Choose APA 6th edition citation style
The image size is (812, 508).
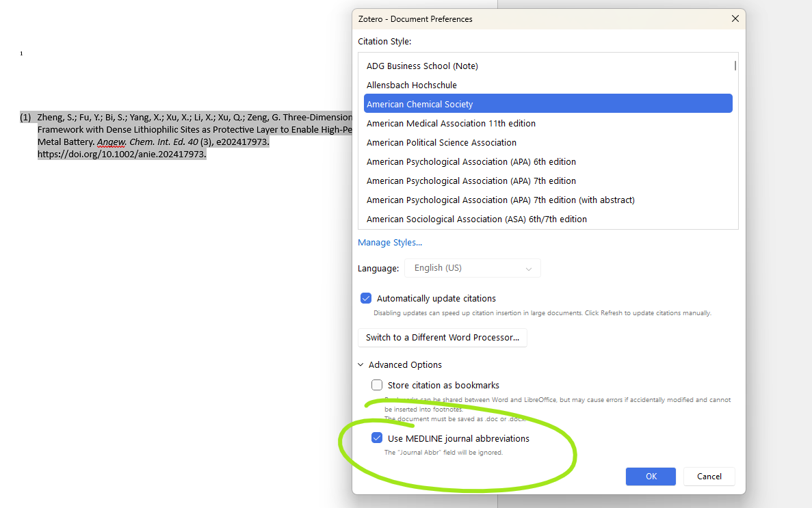548,161
